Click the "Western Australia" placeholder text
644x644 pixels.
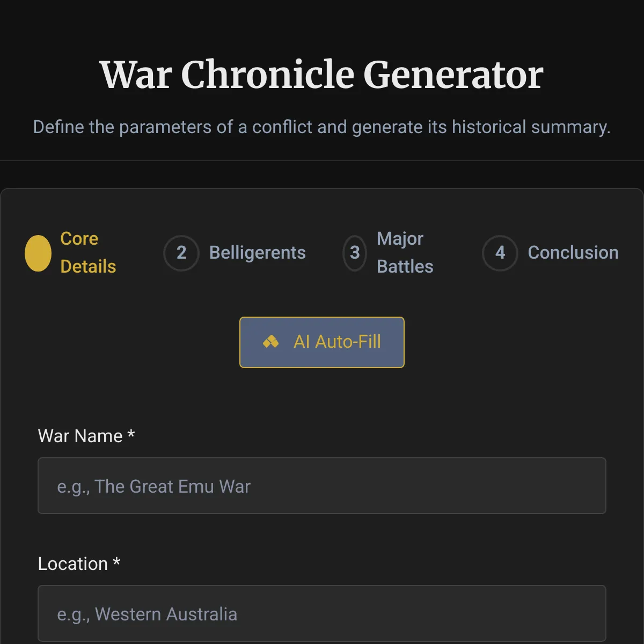coord(166,614)
